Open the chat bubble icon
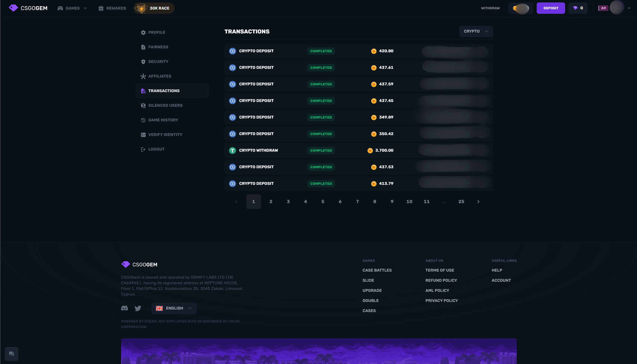Screen dimensions: 637x364 [12, 354]
